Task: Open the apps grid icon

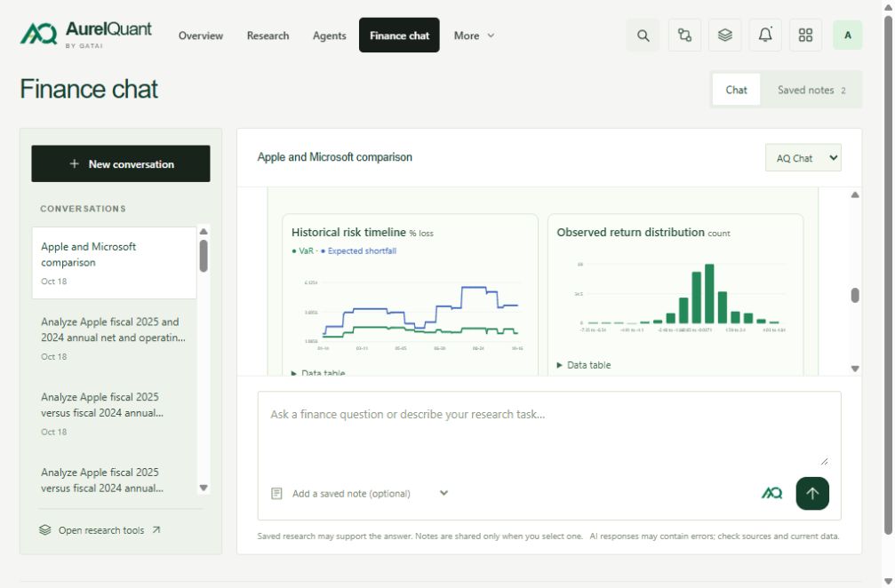Action: pyautogui.click(x=805, y=36)
